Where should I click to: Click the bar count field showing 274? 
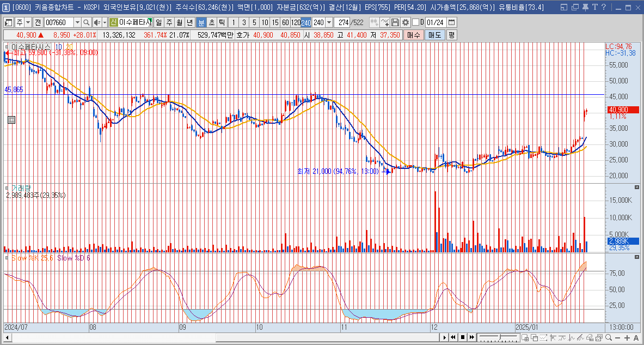[341, 22]
